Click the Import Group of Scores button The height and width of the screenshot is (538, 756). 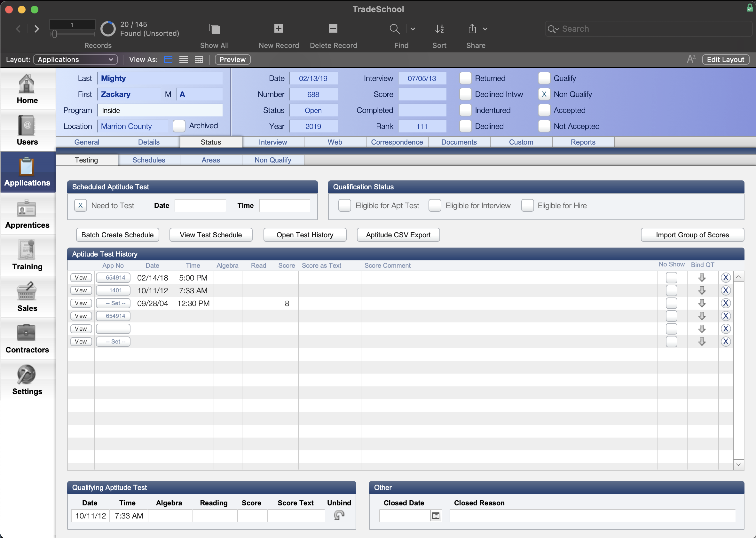pos(692,234)
